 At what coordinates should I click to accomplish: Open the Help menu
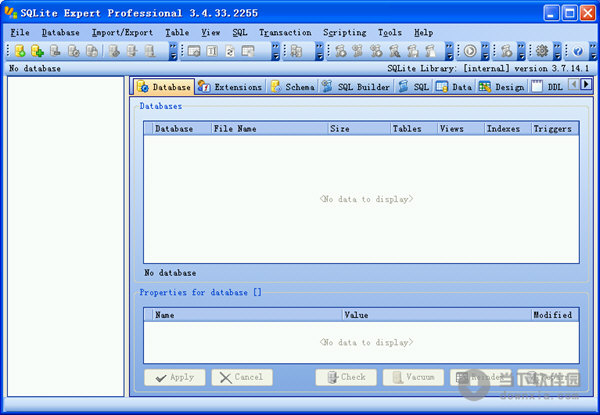pyautogui.click(x=423, y=33)
